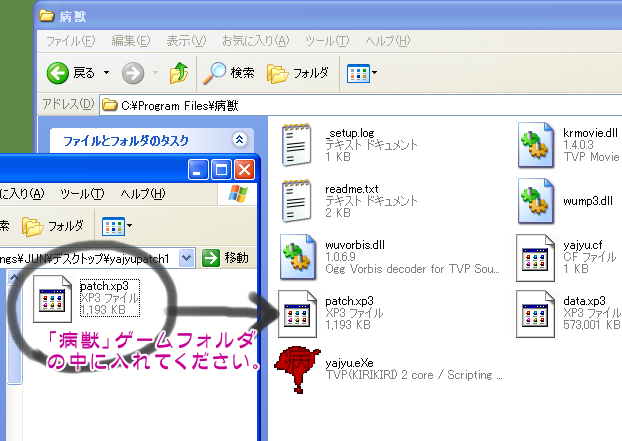Click the 検索 (Search) toolbar button
Viewport: 622px width, 441px height.
tap(229, 73)
